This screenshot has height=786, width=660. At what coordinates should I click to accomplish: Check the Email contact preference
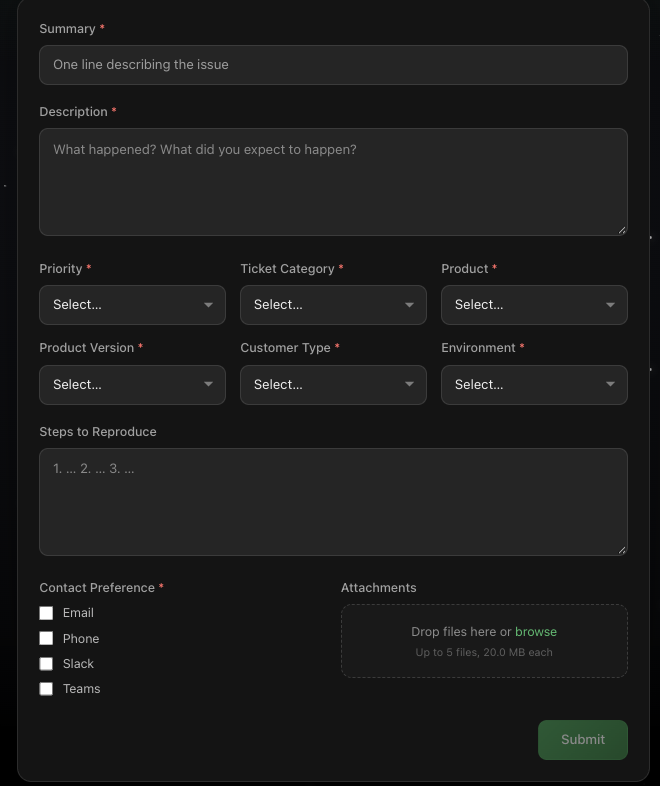pos(46,613)
